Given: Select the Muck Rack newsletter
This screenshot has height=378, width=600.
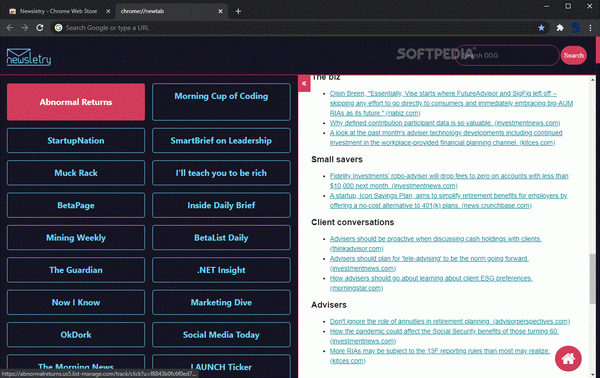Looking at the screenshot, I should (76, 173).
